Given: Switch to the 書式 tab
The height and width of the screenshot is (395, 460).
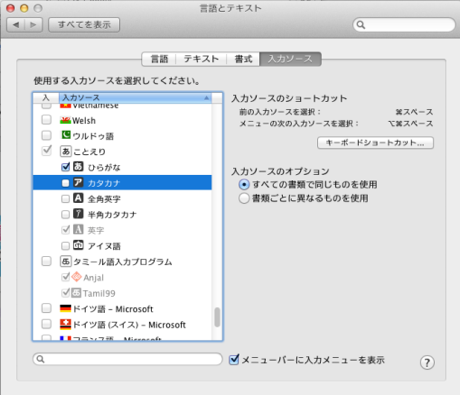Looking at the screenshot, I should click(x=243, y=59).
